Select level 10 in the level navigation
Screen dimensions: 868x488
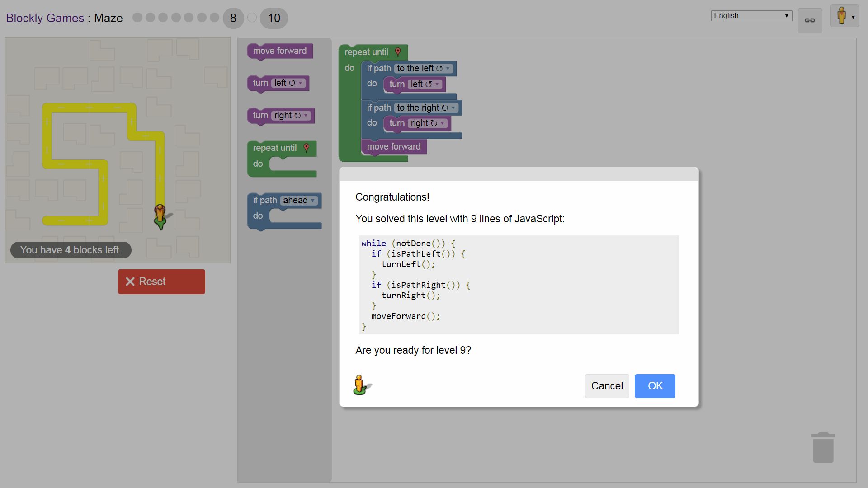pos(274,18)
